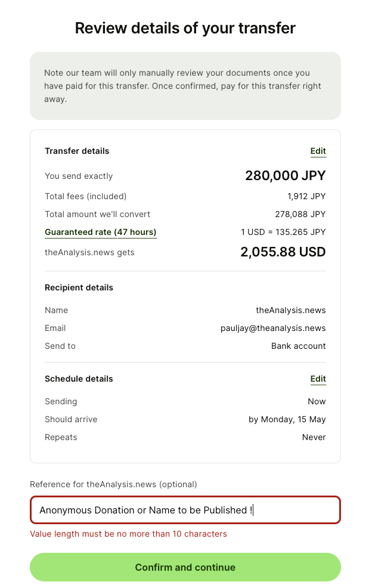
Task: Click the red character length error message
Action: (128, 534)
